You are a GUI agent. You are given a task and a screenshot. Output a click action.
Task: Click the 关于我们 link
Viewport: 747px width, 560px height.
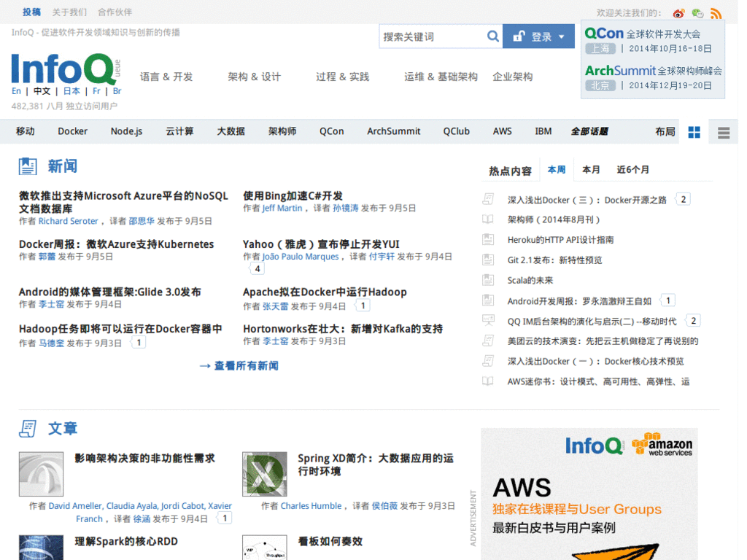click(69, 12)
